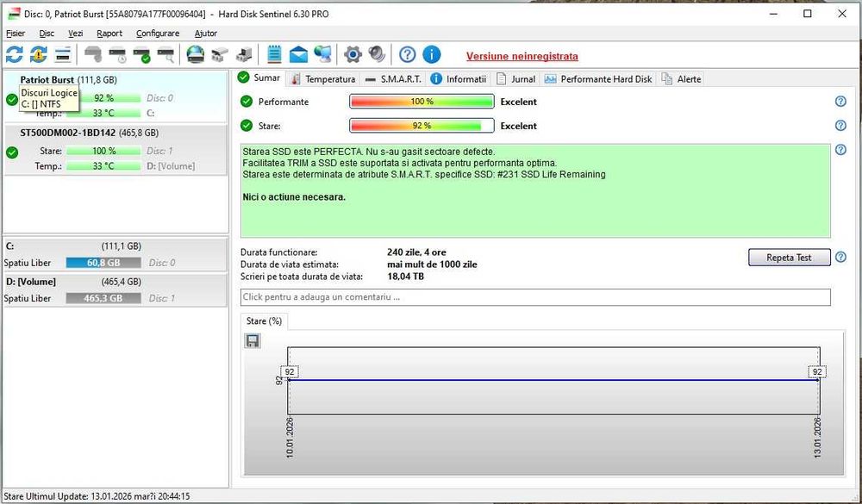The image size is (862, 504).
Task: Open the Performante Hard Disk tab
Action: 598,79
